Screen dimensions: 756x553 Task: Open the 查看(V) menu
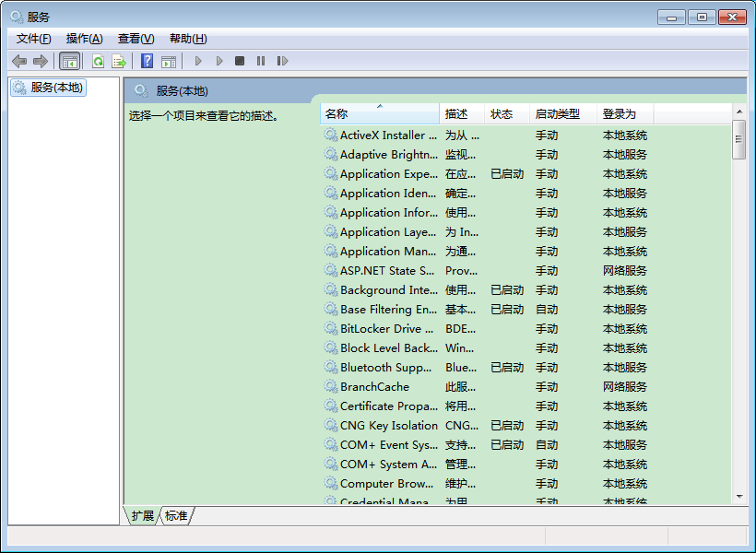[x=136, y=39]
